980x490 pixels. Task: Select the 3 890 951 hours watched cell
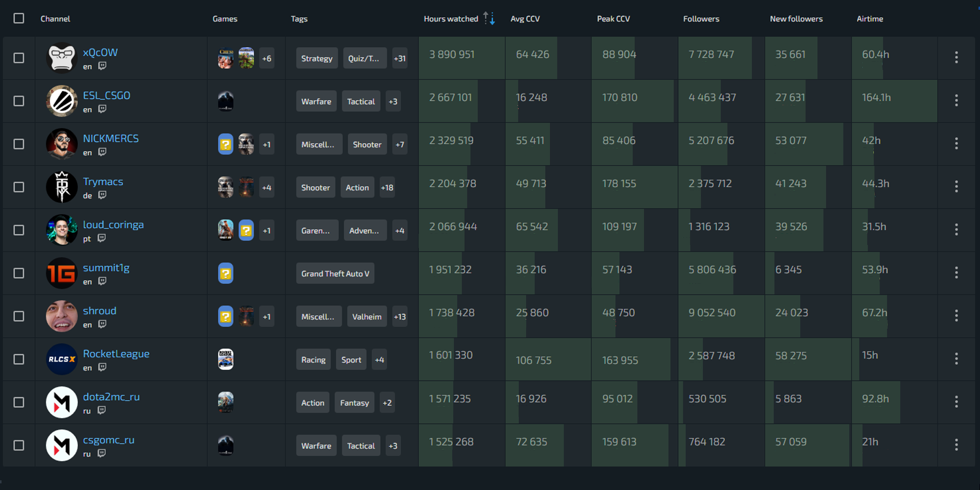pyautogui.click(x=462, y=58)
